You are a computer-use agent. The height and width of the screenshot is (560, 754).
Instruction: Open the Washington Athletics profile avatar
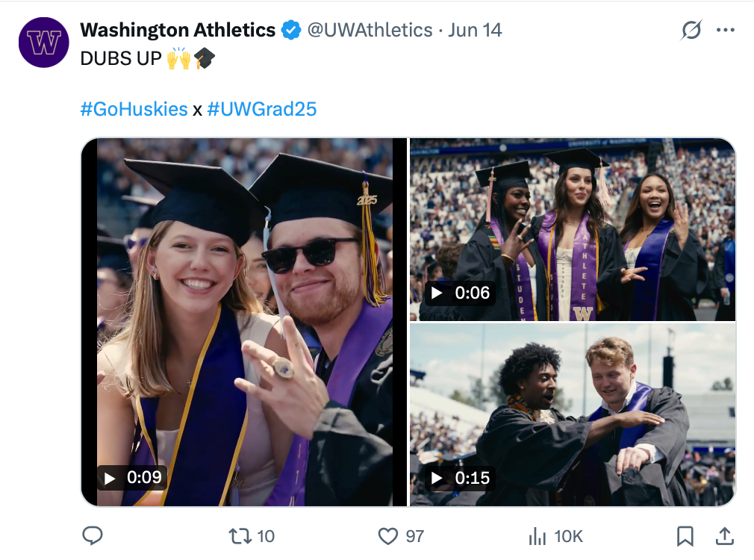[44, 43]
